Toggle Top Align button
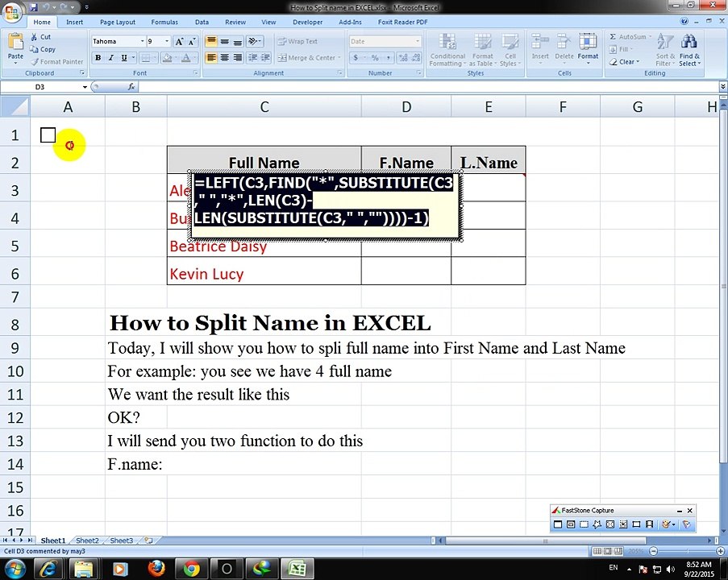 point(211,41)
